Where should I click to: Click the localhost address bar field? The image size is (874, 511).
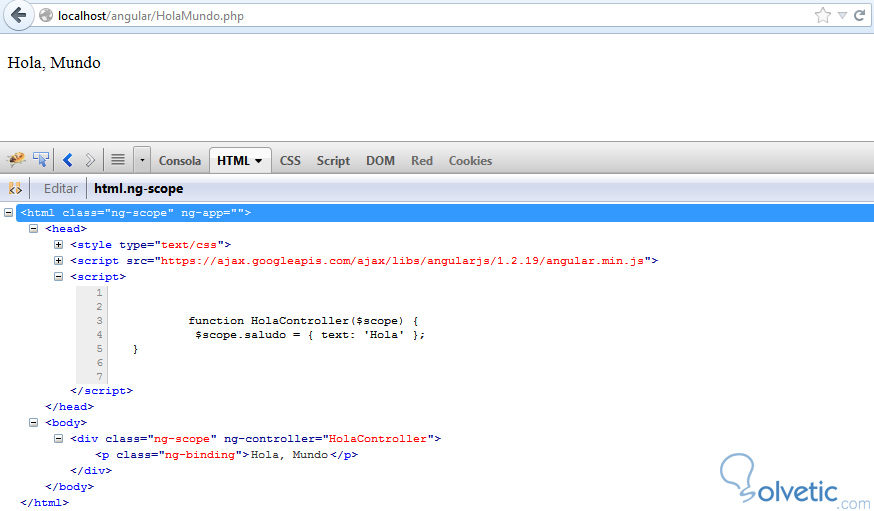424,16
